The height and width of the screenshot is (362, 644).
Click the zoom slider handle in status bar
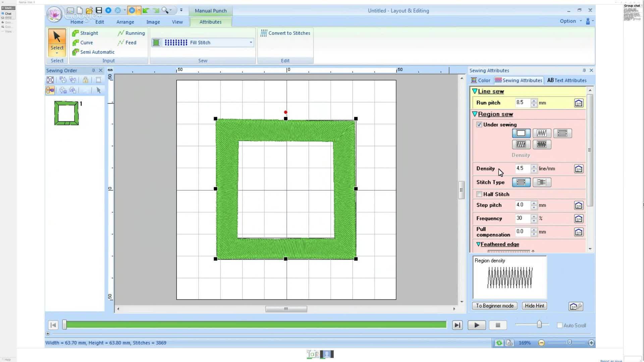[569, 343]
